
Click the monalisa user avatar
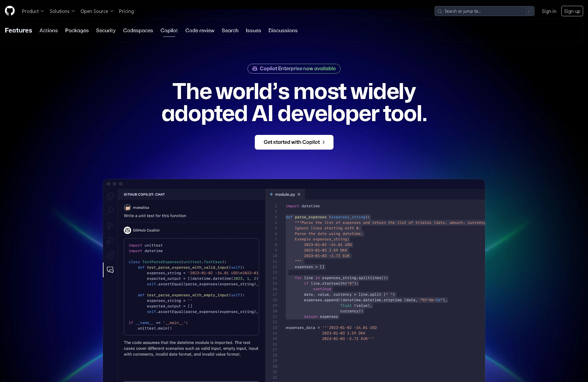[x=127, y=208]
